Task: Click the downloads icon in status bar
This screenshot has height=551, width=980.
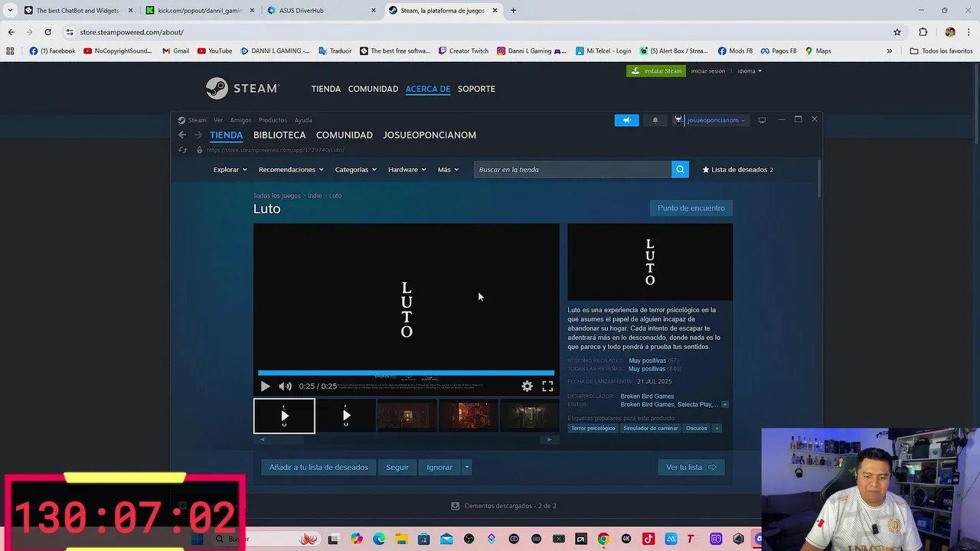Action: point(456,506)
